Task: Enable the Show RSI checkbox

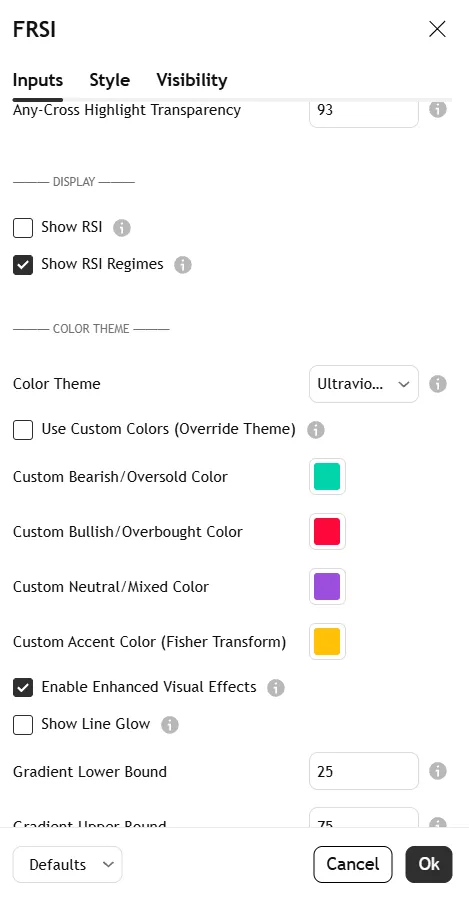Action: point(23,228)
